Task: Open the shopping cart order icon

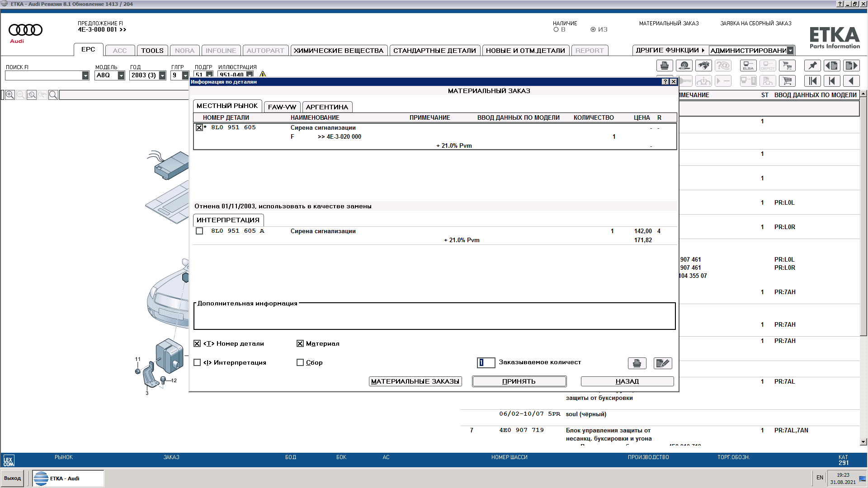Action: click(787, 81)
